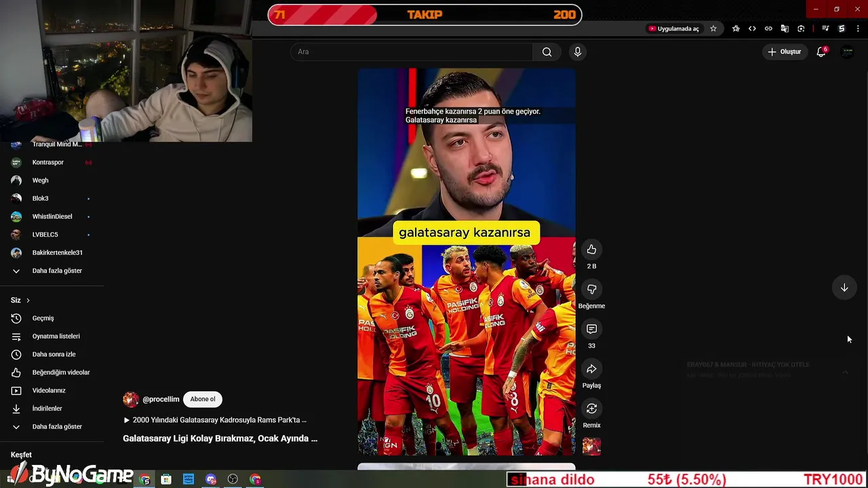This screenshot has height=488, width=868.
Task: Click the search magnifier button
Action: (x=547, y=52)
